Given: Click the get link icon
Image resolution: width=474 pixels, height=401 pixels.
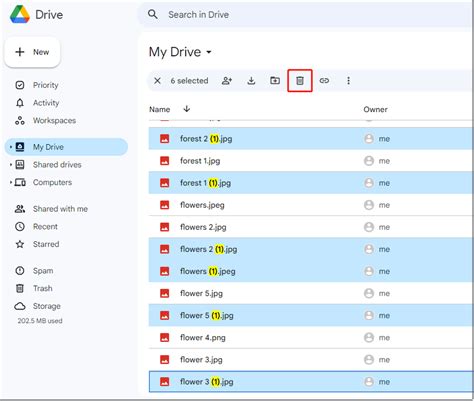Looking at the screenshot, I should click(x=324, y=81).
